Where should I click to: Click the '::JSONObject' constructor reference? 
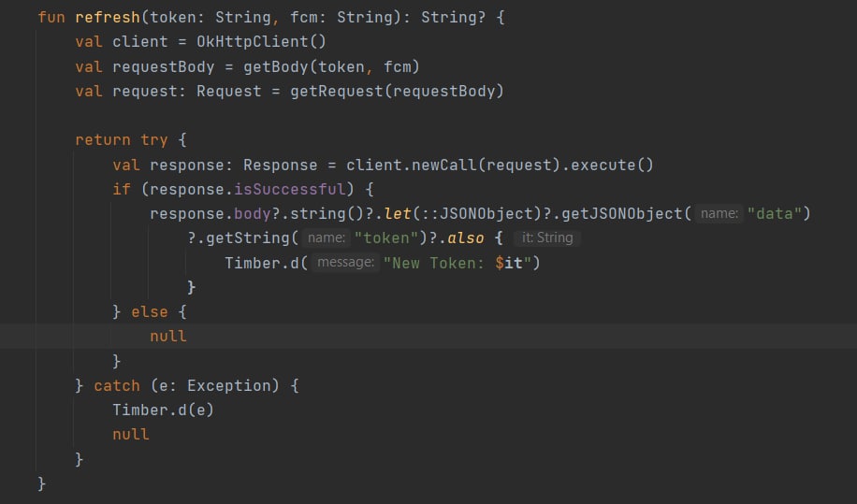tap(476, 213)
